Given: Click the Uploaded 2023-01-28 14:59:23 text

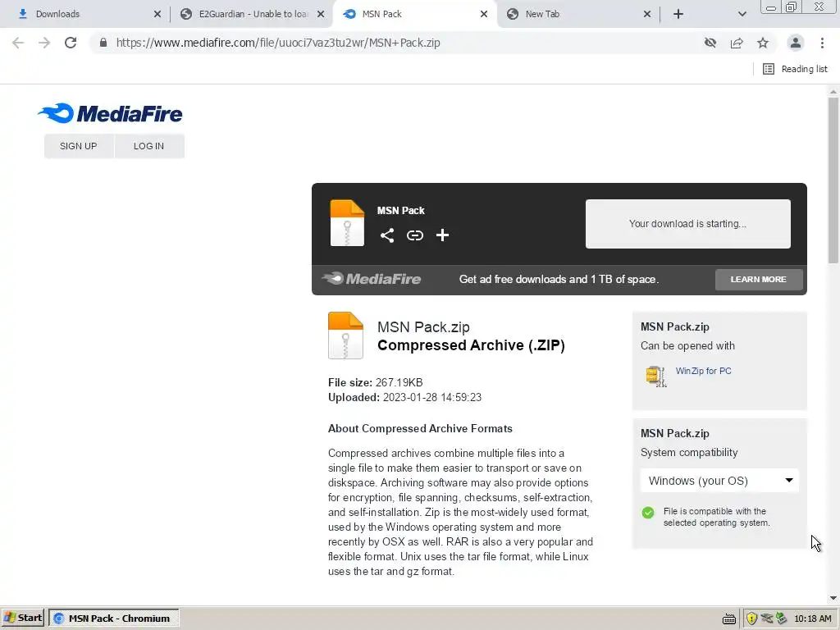Looking at the screenshot, I should pyautogui.click(x=404, y=398).
